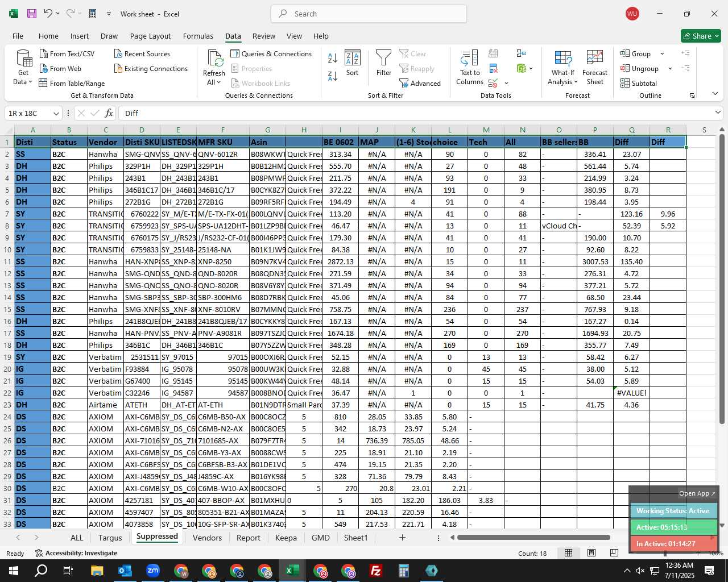Click Accessibility: Investigate in the status bar
Image resolution: width=728 pixels, height=582 pixels.
click(x=76, y=553)
